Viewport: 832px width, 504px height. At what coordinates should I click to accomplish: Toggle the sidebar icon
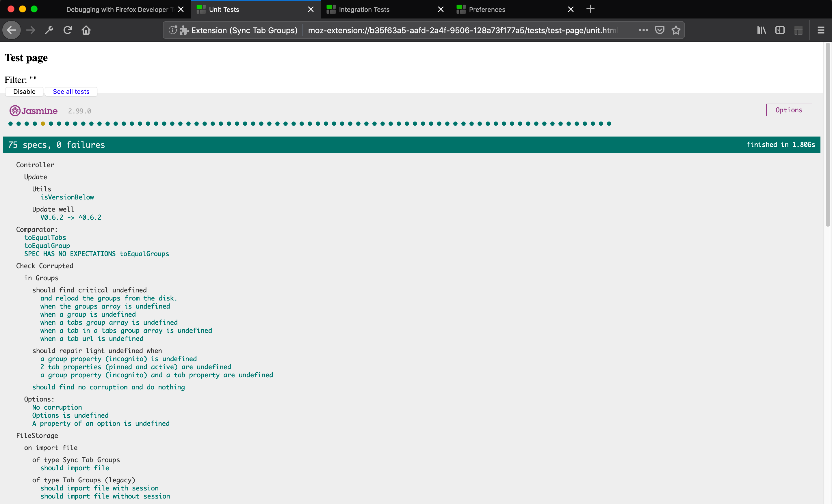[780, 30]
